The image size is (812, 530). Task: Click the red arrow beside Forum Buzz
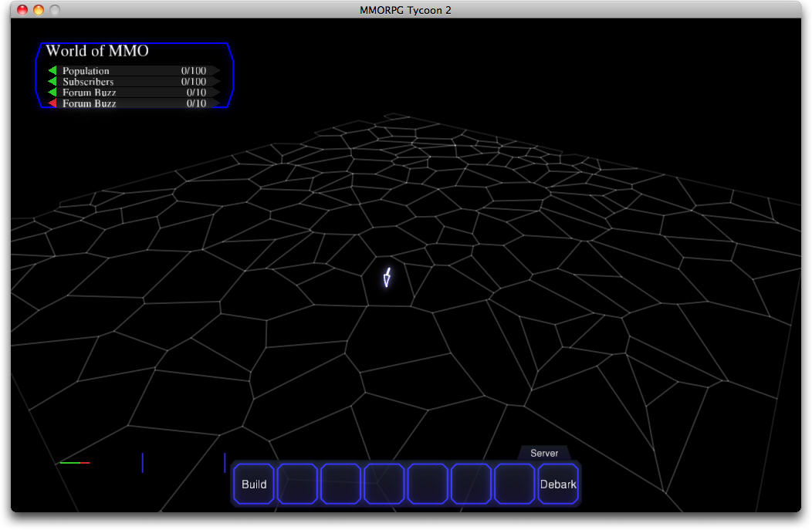(52, 103)
